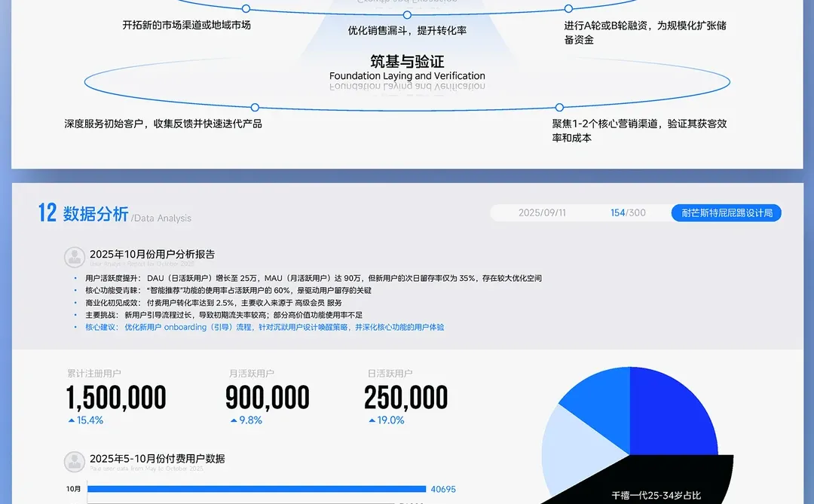This screenshot has height=504, width=814.
Task: Click the up-triangle icon next to 15.4%
Action: pos(72,420)
